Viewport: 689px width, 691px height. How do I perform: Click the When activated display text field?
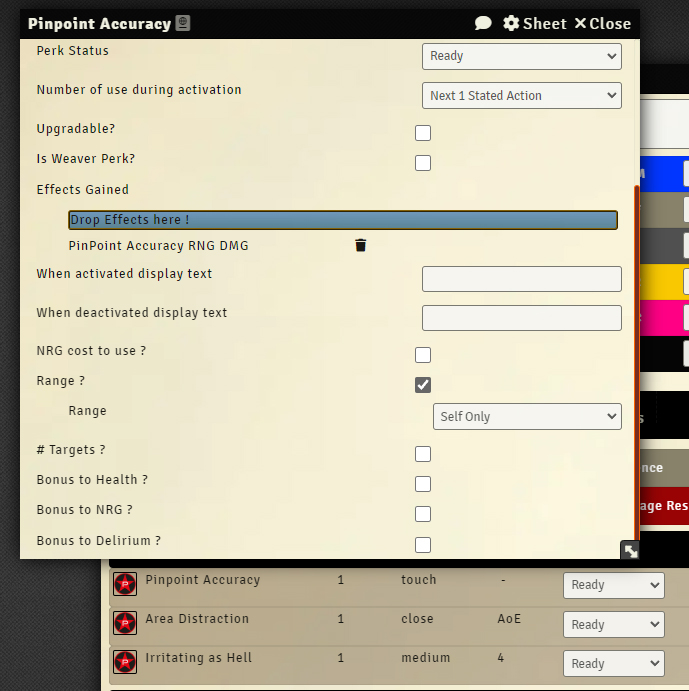[521, 279]
